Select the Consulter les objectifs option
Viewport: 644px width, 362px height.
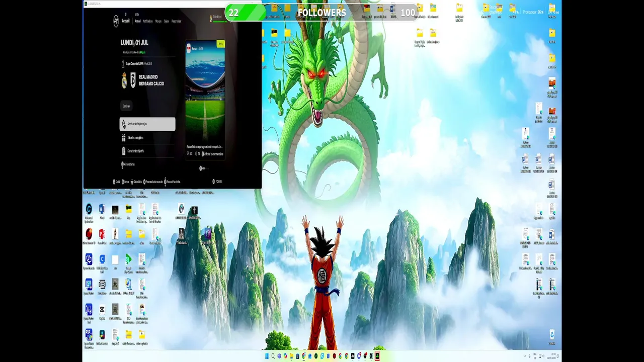coord(147,151)
